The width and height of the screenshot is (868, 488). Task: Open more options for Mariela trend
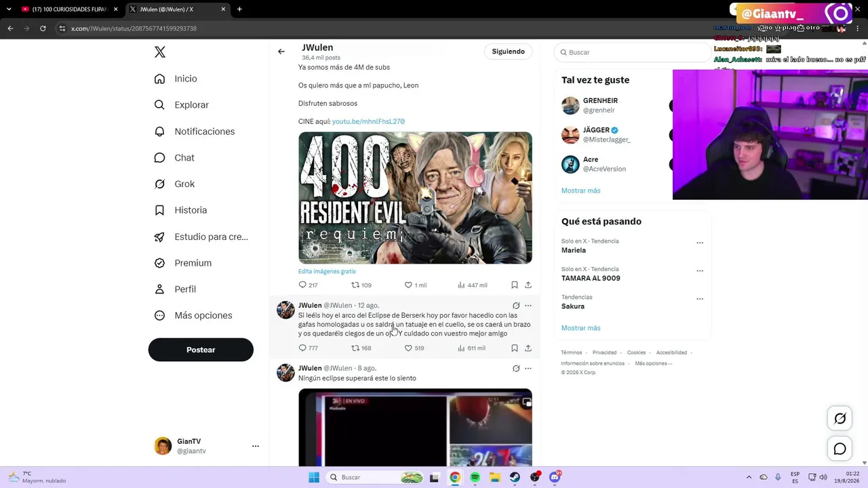[700, 243]
